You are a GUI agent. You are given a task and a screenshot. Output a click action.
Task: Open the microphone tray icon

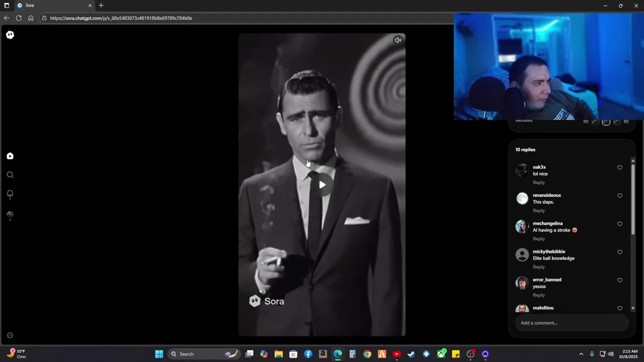coord(592,354)
